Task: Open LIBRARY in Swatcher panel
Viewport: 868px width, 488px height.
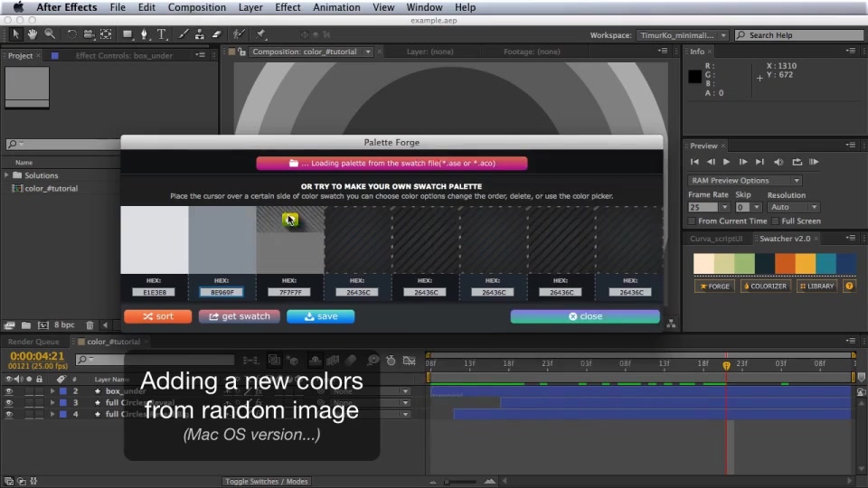Action: 816,286
